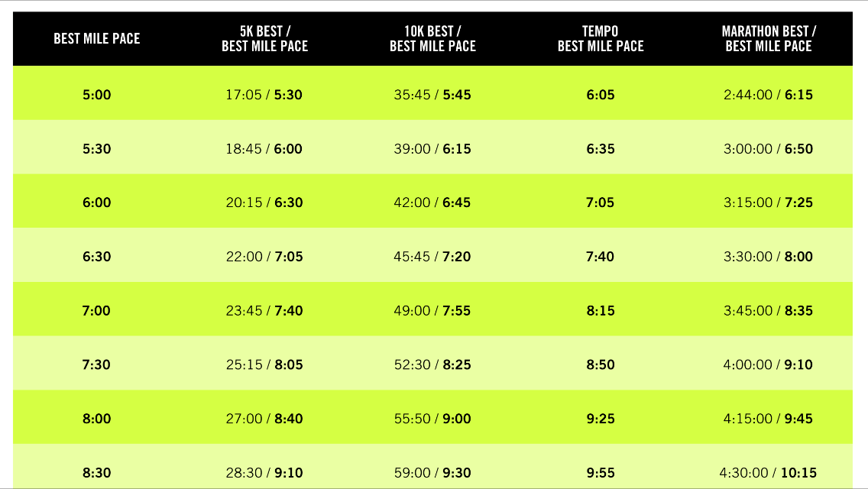Click the "Tempo Best Mile Pace" column header
The image size is (868, 489).
[601, 39]
